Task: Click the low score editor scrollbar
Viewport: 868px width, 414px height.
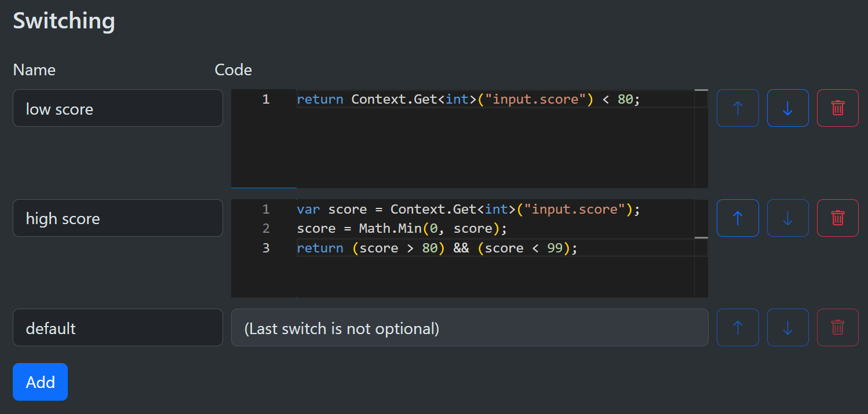Action: click(701, 139)
